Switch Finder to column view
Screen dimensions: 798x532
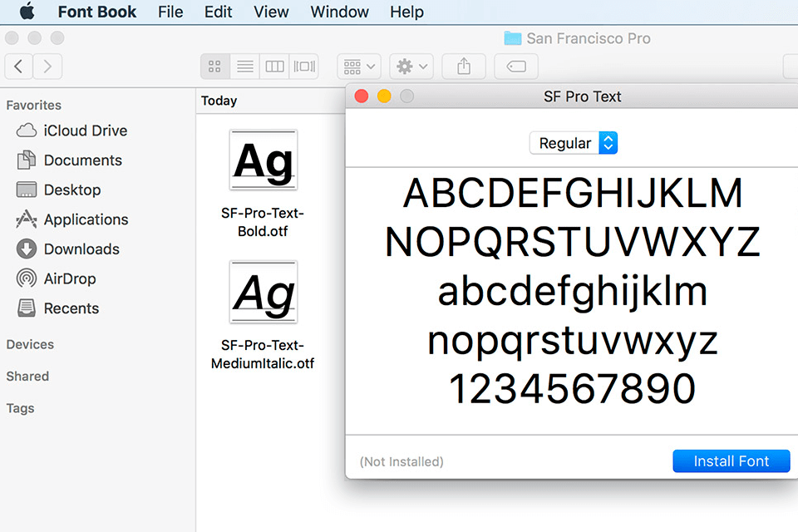click(x=274, y=66)
